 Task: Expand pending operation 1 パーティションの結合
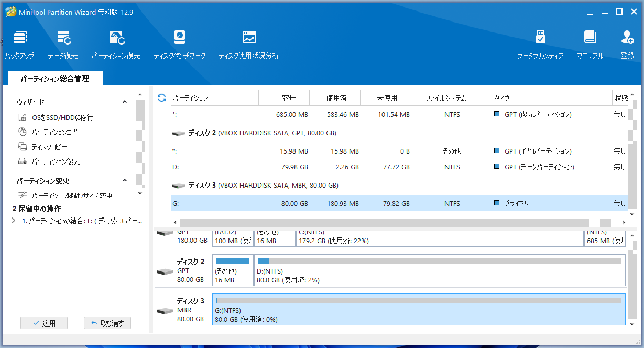(13, 221)
